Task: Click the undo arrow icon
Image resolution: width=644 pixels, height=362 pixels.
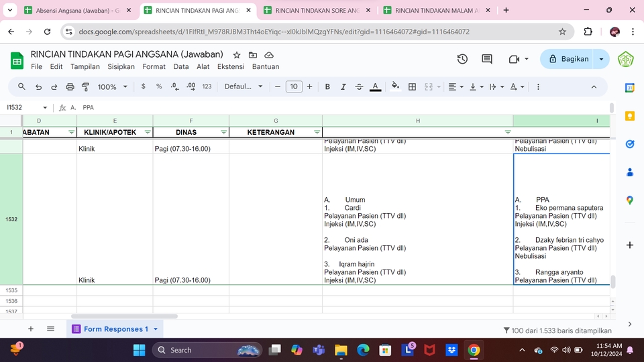Action: pos(38,86)
